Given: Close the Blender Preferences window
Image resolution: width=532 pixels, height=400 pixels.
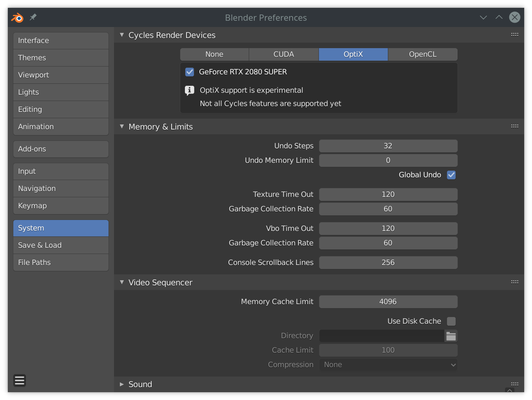Looking at the screenshot, I should [515, 17].
